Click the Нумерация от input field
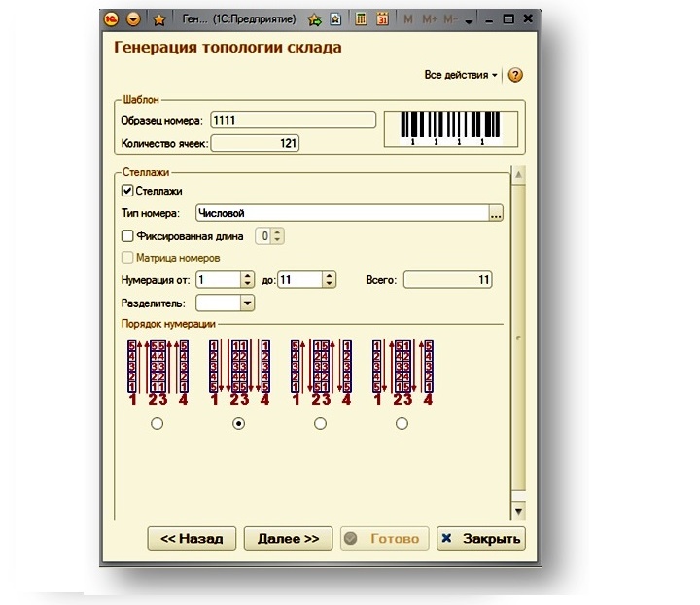The image size is (700, 605). coord(219,280)
